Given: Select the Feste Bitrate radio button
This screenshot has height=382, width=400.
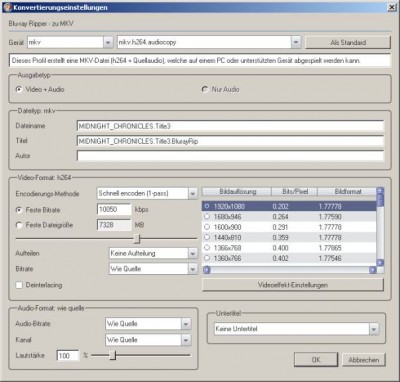Looking at the screenshot, I should click(19, 210).
